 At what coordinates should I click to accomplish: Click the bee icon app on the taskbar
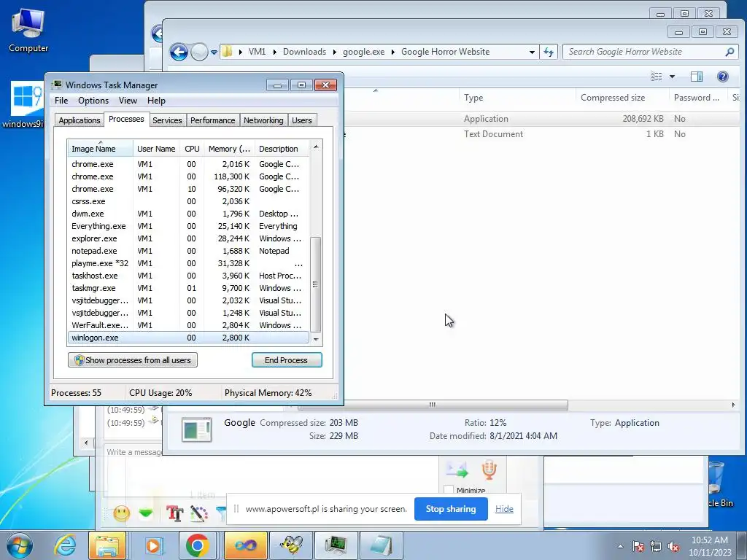pyautogui.click(x=291, y=545)
